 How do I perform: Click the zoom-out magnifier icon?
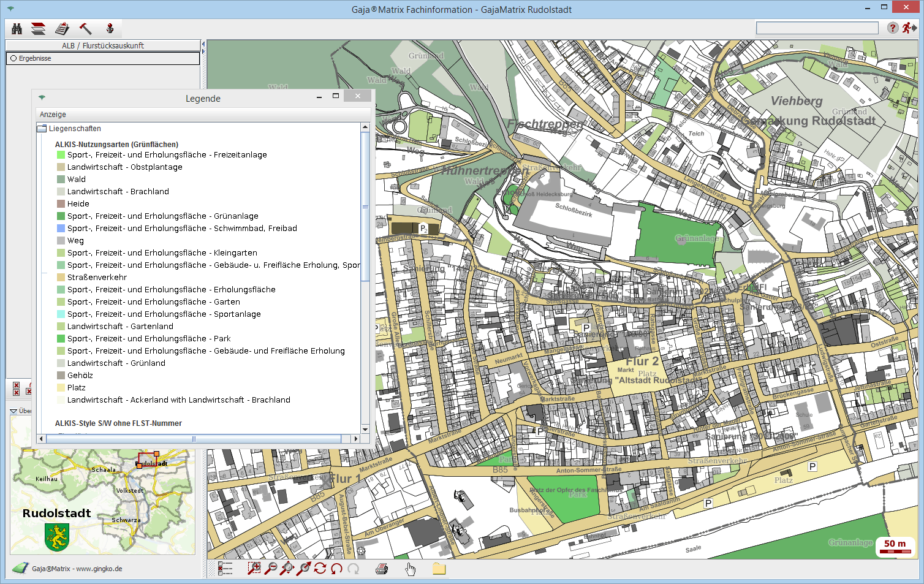[x=270, y=569]
